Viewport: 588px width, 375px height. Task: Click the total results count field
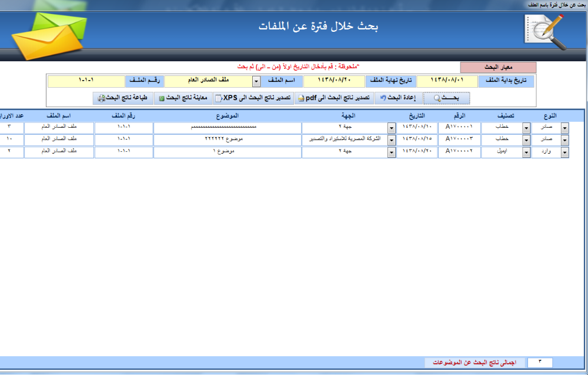point(540,362)
